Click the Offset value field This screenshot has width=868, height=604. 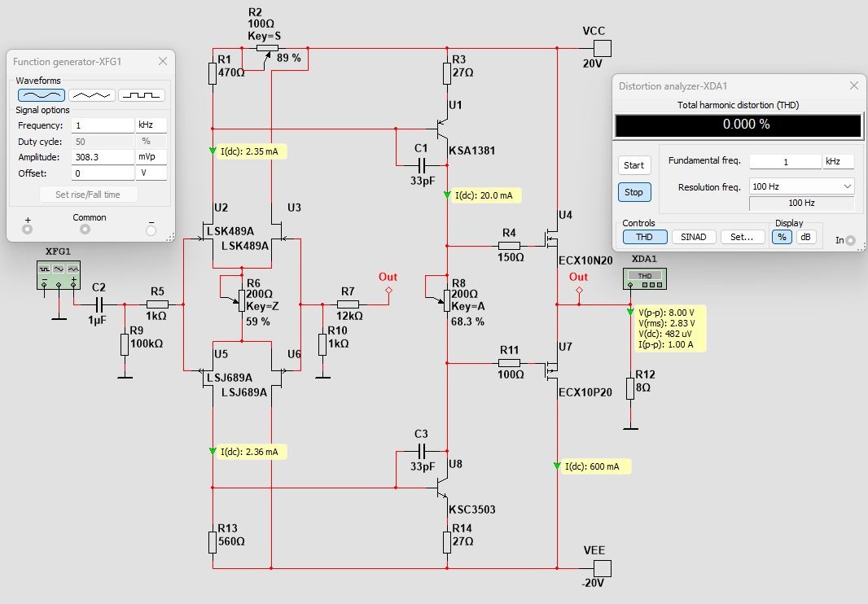[103, 173]
